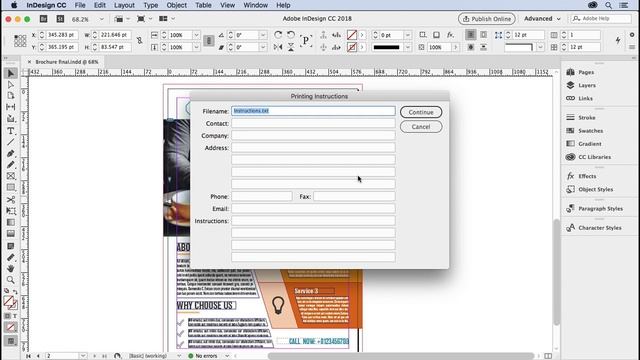640x360 pixels.
Task: Click Cancel in Printing Instructions dialog
Action: 421,127
